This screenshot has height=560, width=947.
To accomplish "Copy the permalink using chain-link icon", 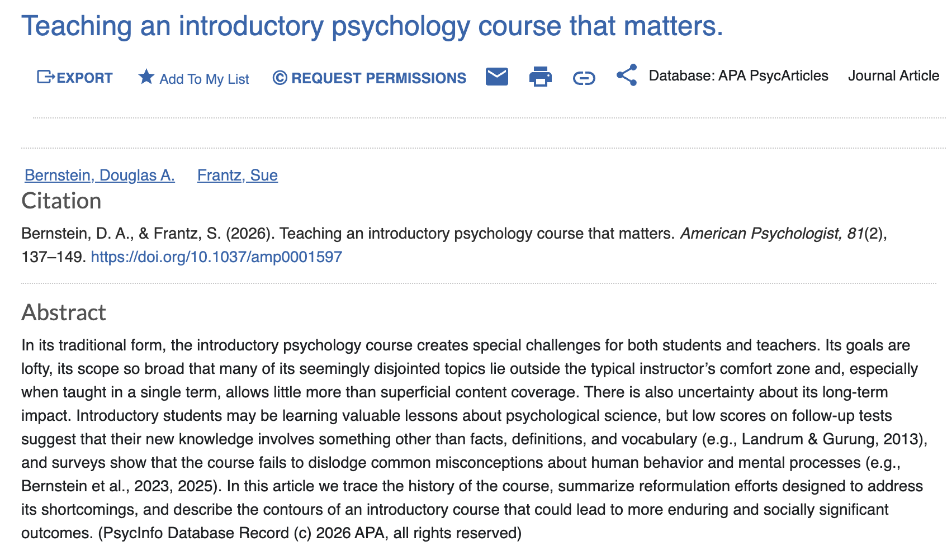I will coord(584,78).
